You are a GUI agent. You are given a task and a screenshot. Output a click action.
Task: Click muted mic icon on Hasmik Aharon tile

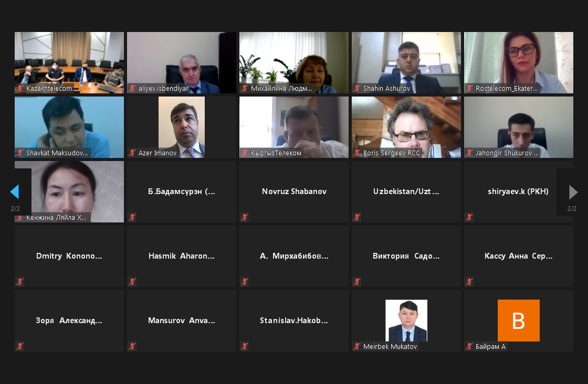pyautogui.click(x=132, y=281)
